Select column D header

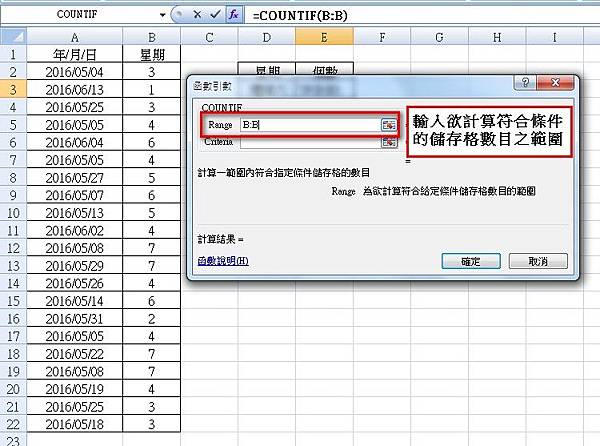[267, 37]
